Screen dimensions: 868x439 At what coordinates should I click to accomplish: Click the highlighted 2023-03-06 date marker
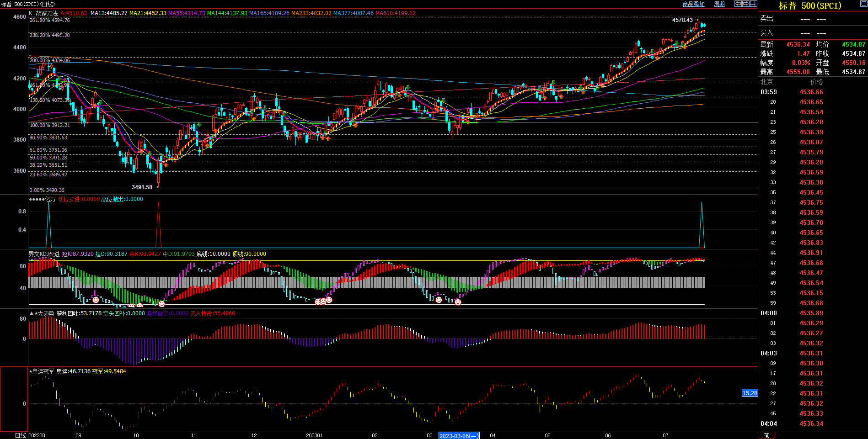tap(459, 436)
